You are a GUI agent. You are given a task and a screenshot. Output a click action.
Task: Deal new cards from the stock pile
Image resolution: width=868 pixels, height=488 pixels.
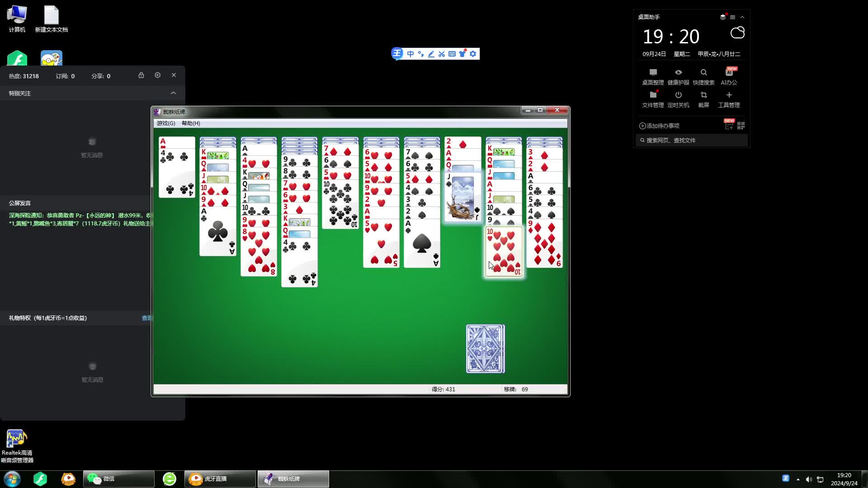point(485,349)
